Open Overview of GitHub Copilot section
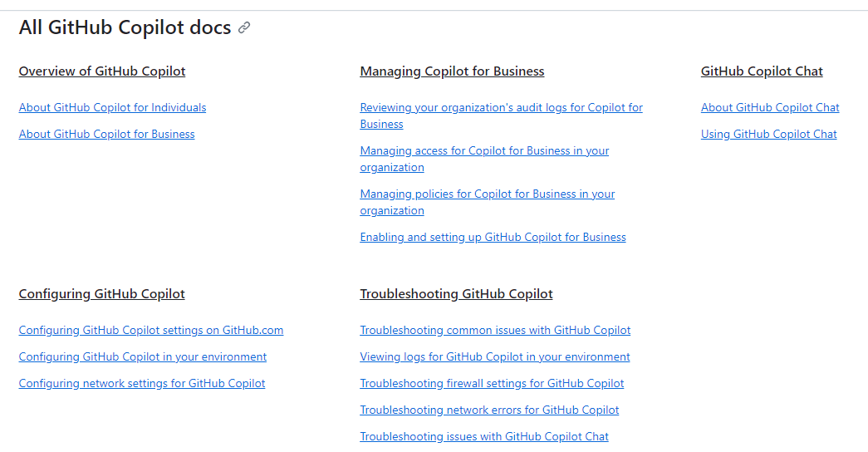Viewport: 868px width, 452px height. [102, 71]
